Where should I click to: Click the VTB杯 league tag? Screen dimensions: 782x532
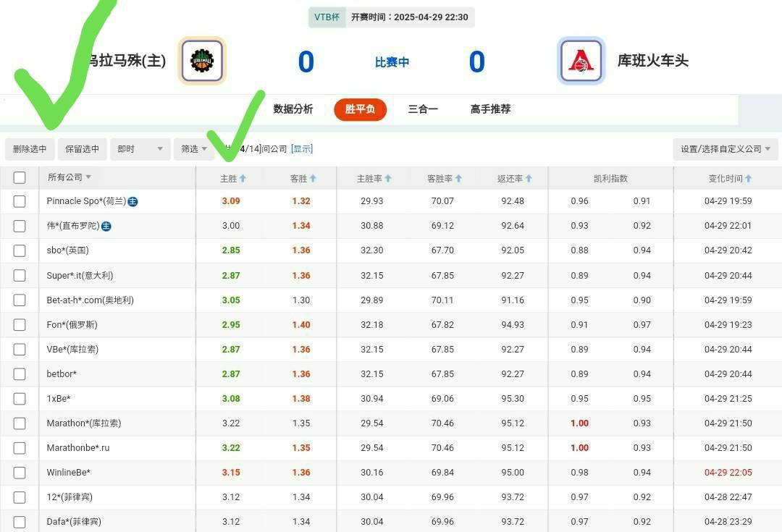pyautogui.click(x=327, y=17)
